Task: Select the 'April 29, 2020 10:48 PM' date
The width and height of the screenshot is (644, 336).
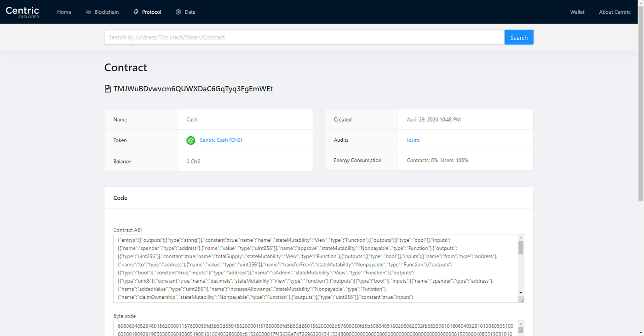Action: [x=434, y=120]
